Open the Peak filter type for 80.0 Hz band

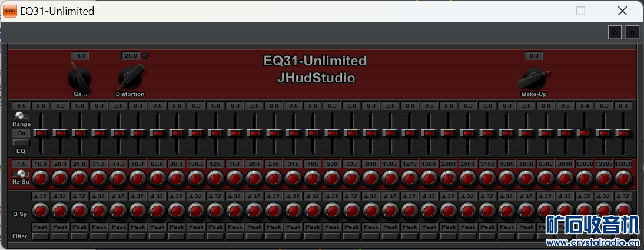tap(177, 226)
